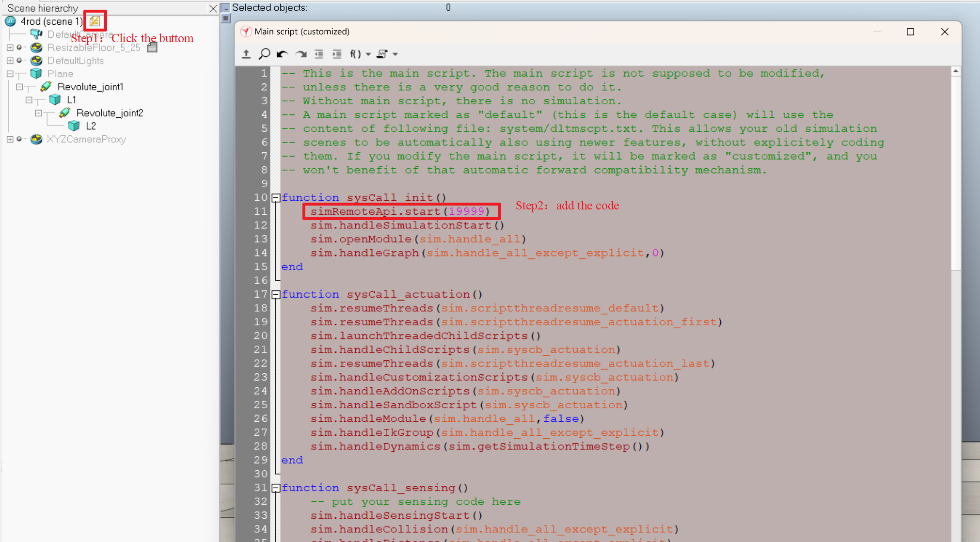
Task: Click the unindent selection icon
Action: (x=319, y=54)
